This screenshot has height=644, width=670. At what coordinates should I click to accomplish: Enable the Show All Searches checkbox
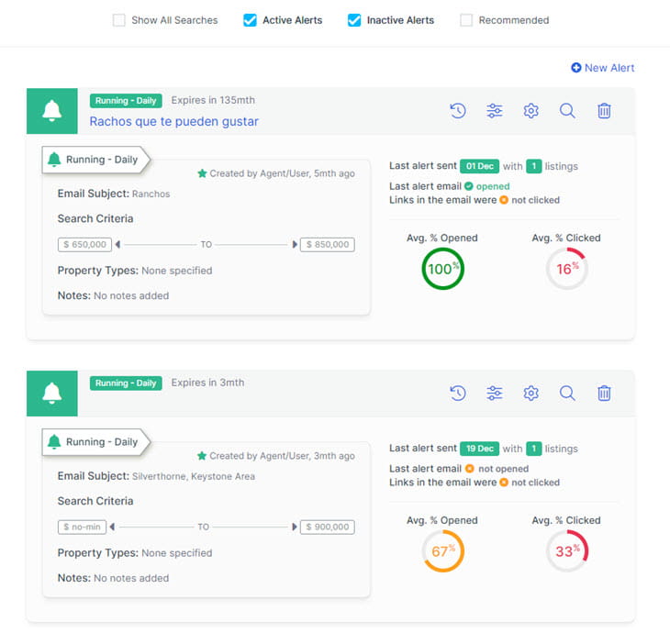[119, 20]
